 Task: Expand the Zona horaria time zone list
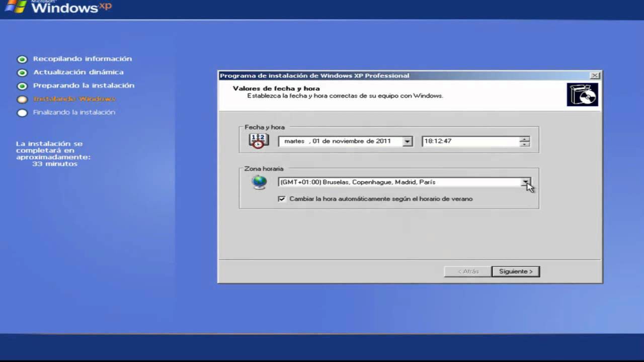point(525,183)
